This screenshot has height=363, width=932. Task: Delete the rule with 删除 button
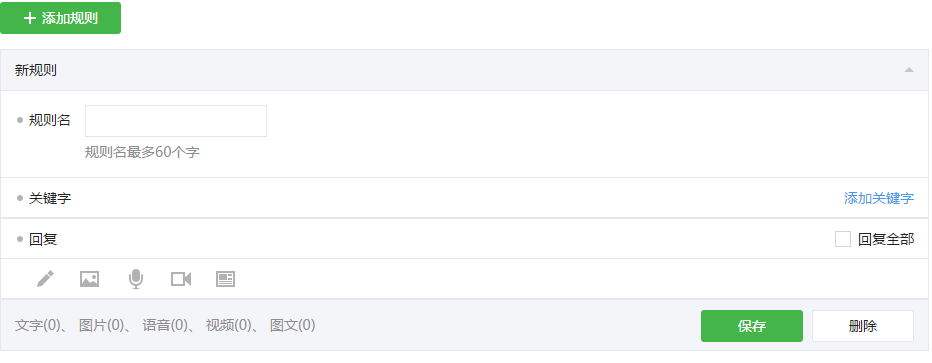(863, 326)
